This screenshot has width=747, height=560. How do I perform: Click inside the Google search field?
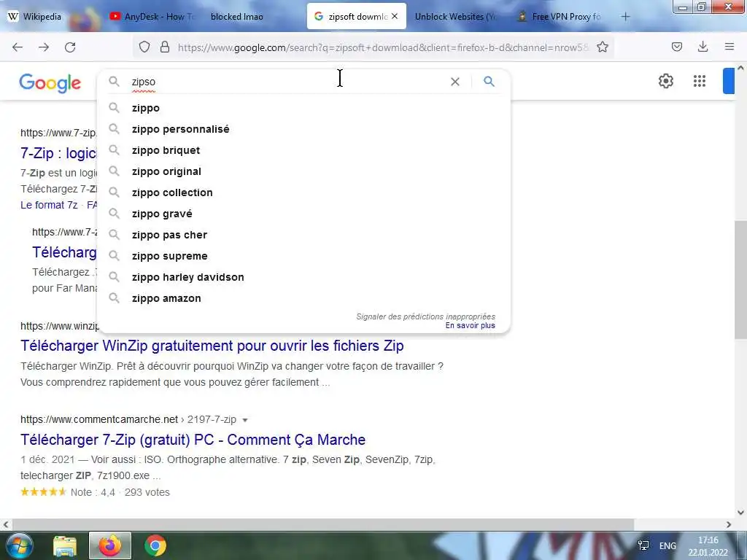(286, 82)
